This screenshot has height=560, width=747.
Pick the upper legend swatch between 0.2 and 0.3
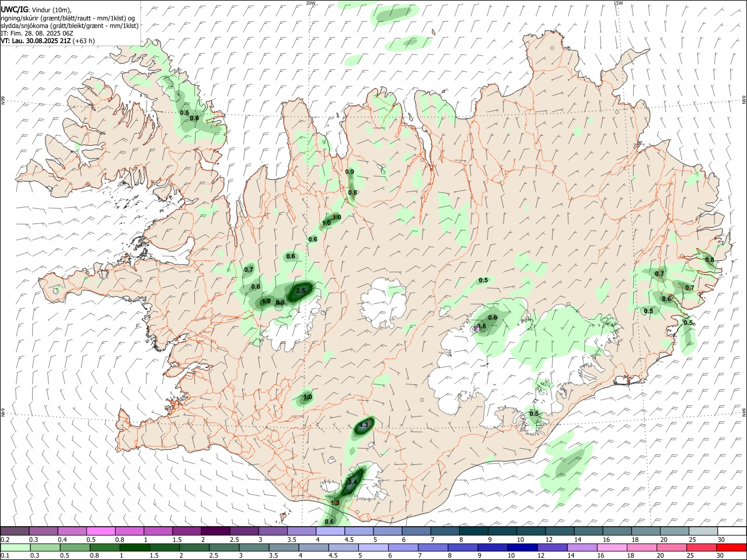click(15, 531)
